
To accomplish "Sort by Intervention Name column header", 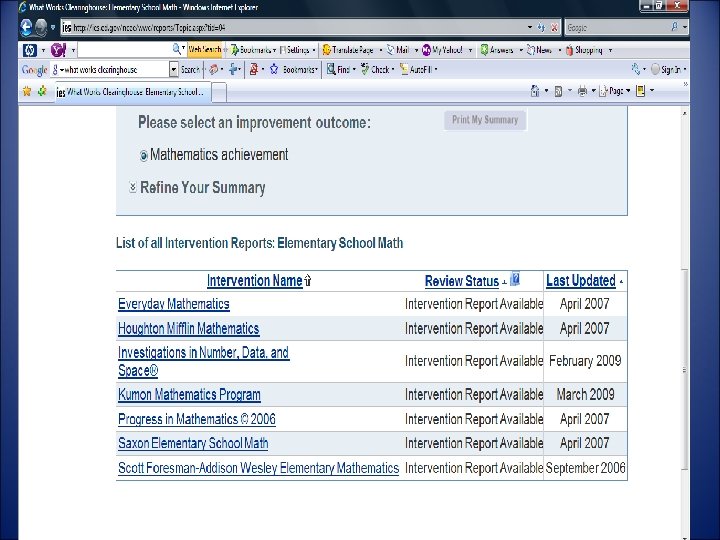I will pyautogui.click(x=254, y=281).
